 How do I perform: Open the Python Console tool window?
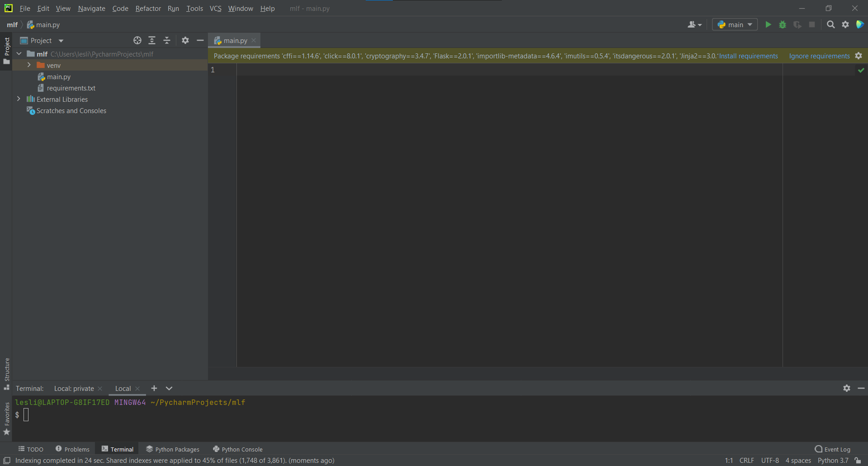pyautogui.click(x=238, y=449)
